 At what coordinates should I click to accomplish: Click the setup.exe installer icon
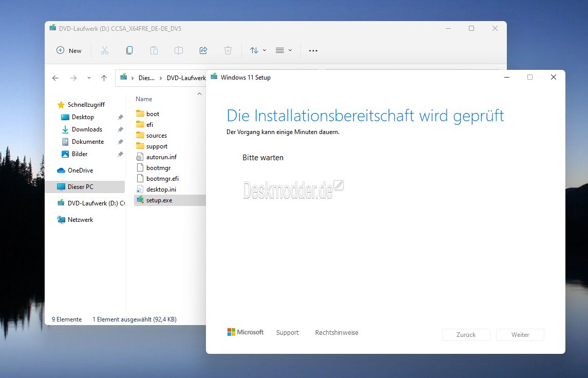[x=140, y=200]
